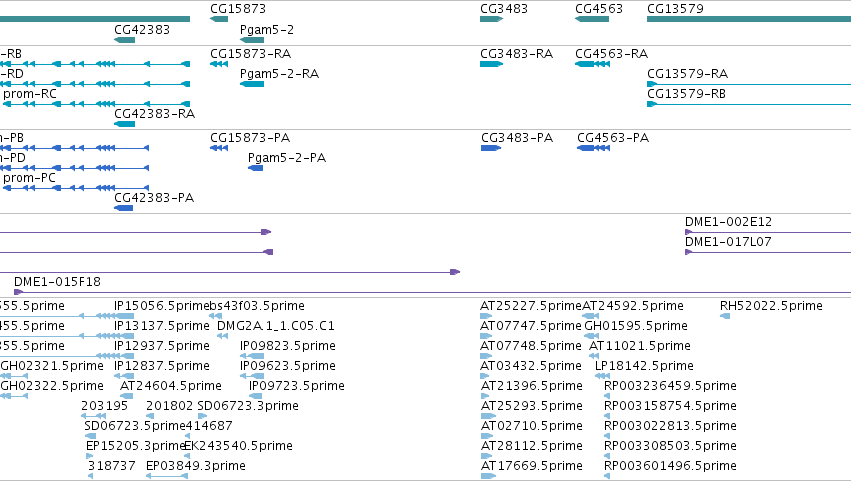Viewport: 851px width, 481px height.
Task: Select EST IP12937.5prime
Action: click(x=161, y=346)
